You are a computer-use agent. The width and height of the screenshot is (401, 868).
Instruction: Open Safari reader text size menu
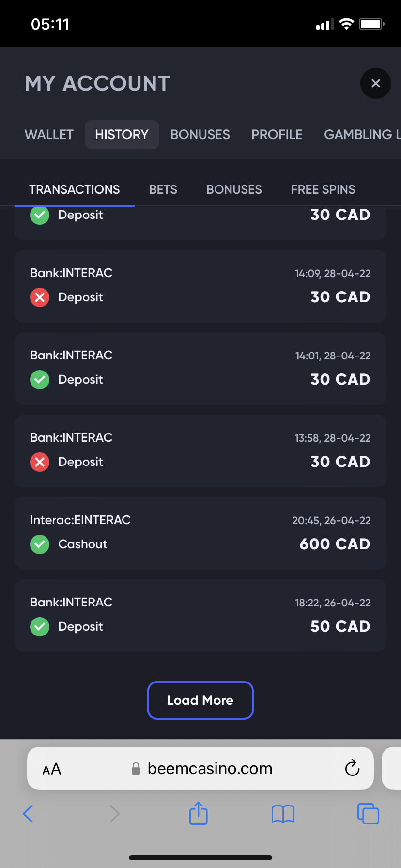(52, 769)
